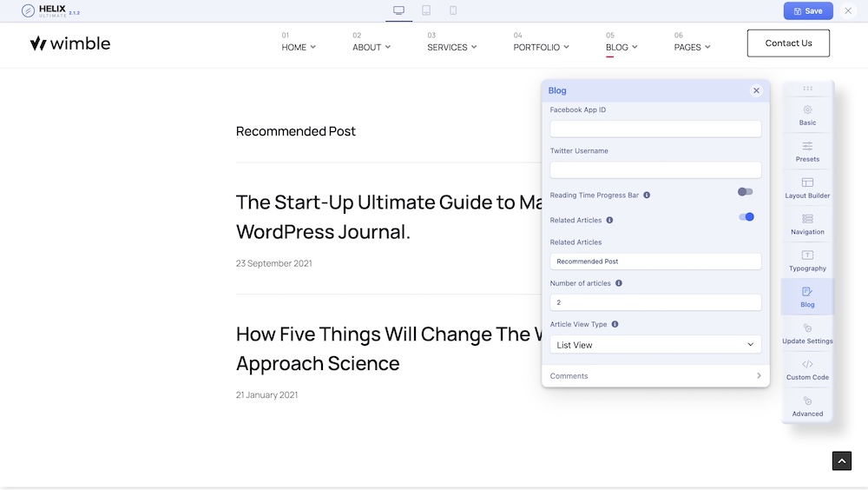This screenshot has height=490, width=868.
Task: Click the scroll-to-top arrow button
Action: pos(842,461)
